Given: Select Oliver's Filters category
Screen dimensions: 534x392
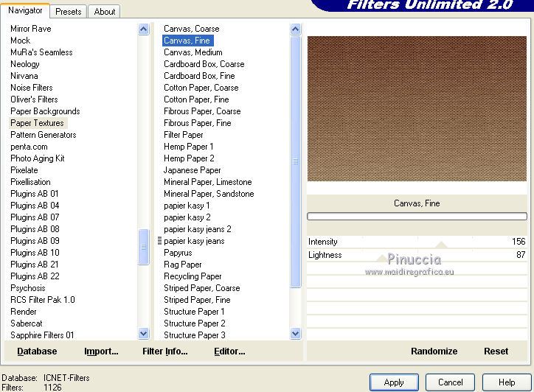Looking at the screenshot, I should pyautogui.click(x=34, y=99).
